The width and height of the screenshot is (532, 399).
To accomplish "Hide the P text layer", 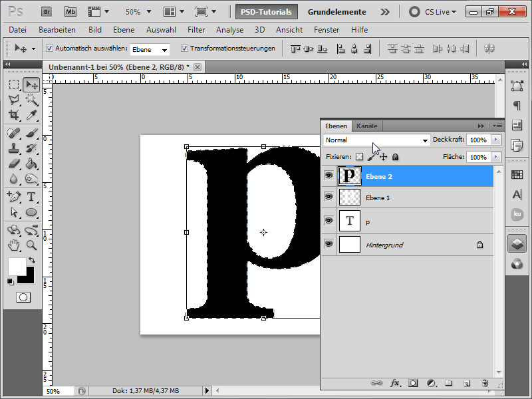I will tap(329, 221).
